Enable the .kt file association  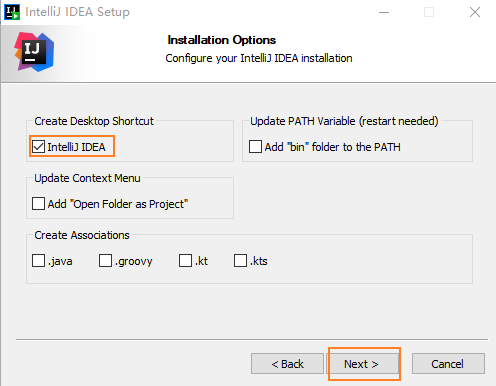pos(185,261)
